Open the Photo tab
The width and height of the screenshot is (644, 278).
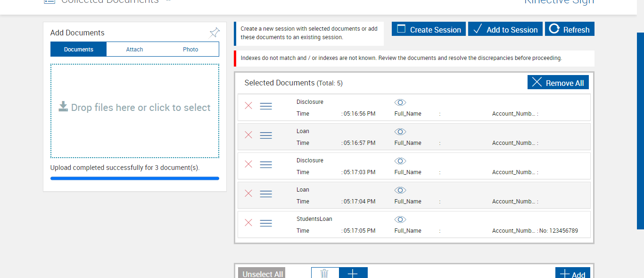pyautogui.click(x=190, y=50)
